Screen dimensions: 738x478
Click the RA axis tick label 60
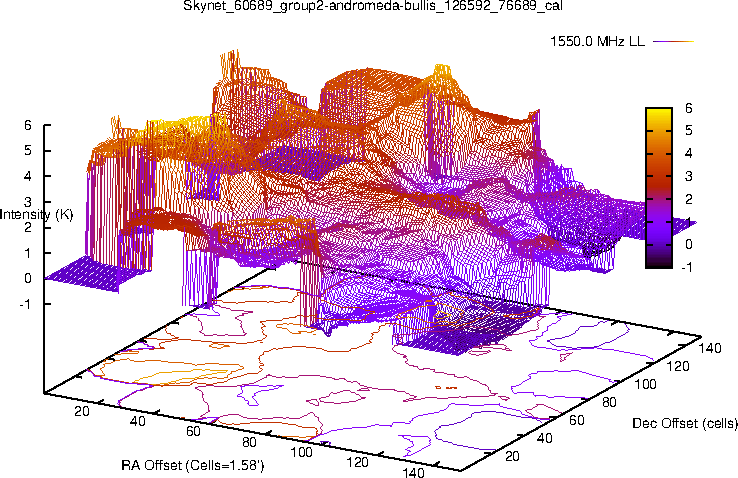click(x=193, y=431)
